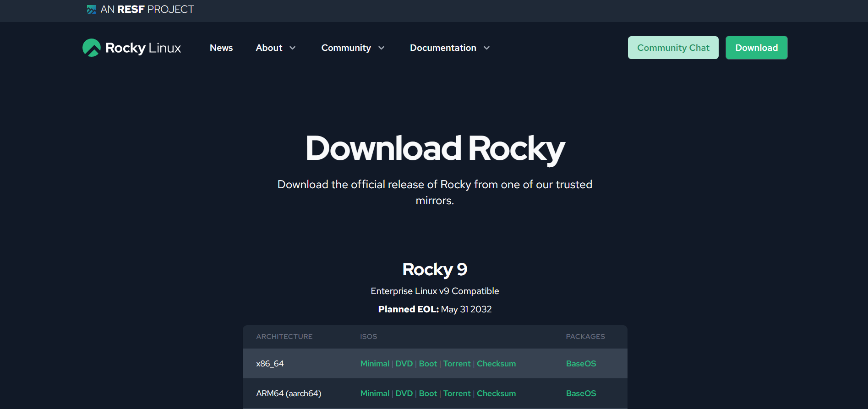Download x86_64 Minimal ISO
The height and width of the screenshot is (409, 868).
point(375,364)
